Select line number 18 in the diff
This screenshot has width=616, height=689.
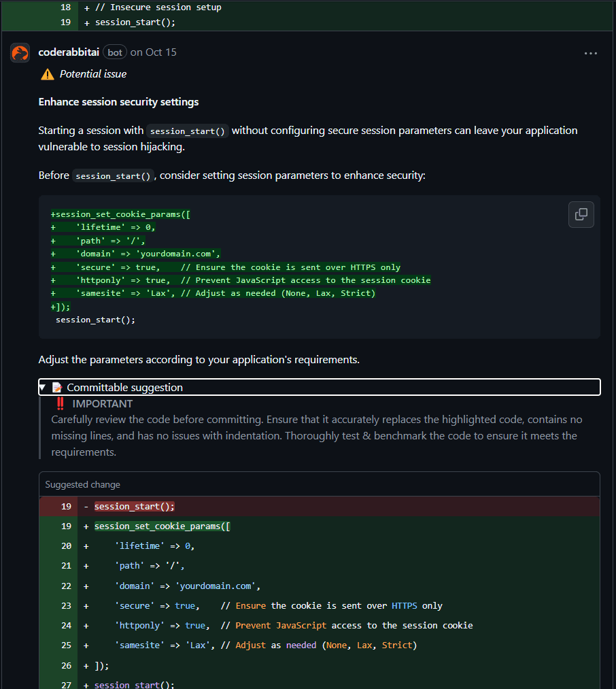click(65, 7)
